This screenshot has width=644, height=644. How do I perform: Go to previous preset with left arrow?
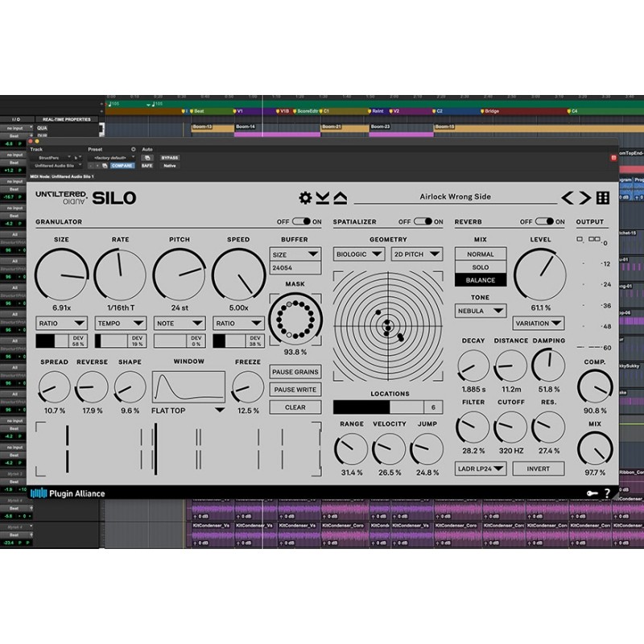(568, 198)
